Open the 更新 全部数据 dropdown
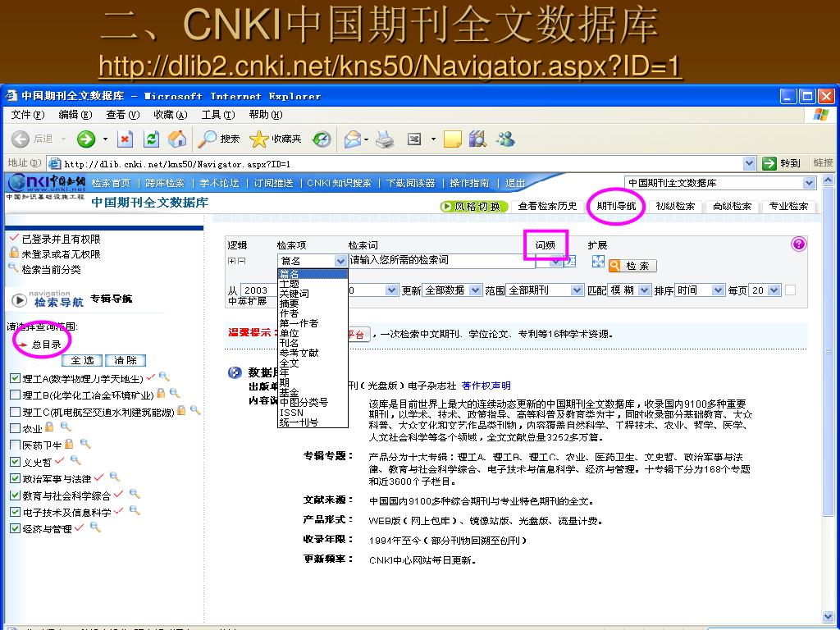Viewport: 840px width, 630px height. point(452,290)
